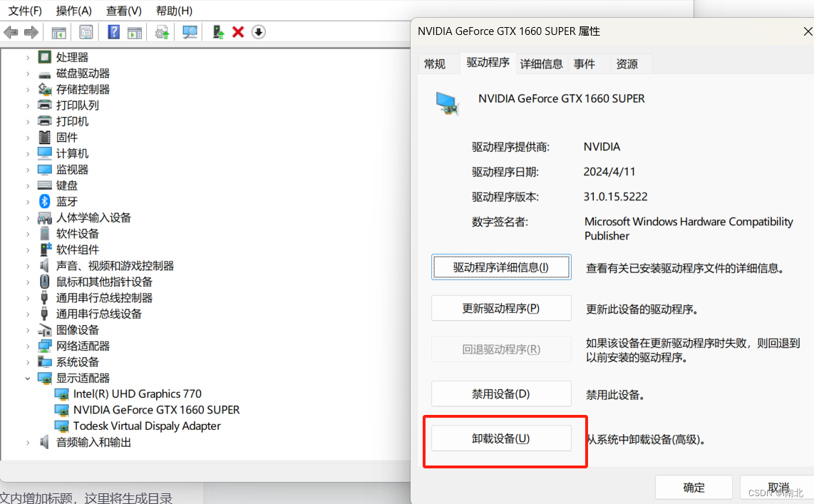
Task: Click the driver version value 31.0.15.5222
Action: click(616, 197)
